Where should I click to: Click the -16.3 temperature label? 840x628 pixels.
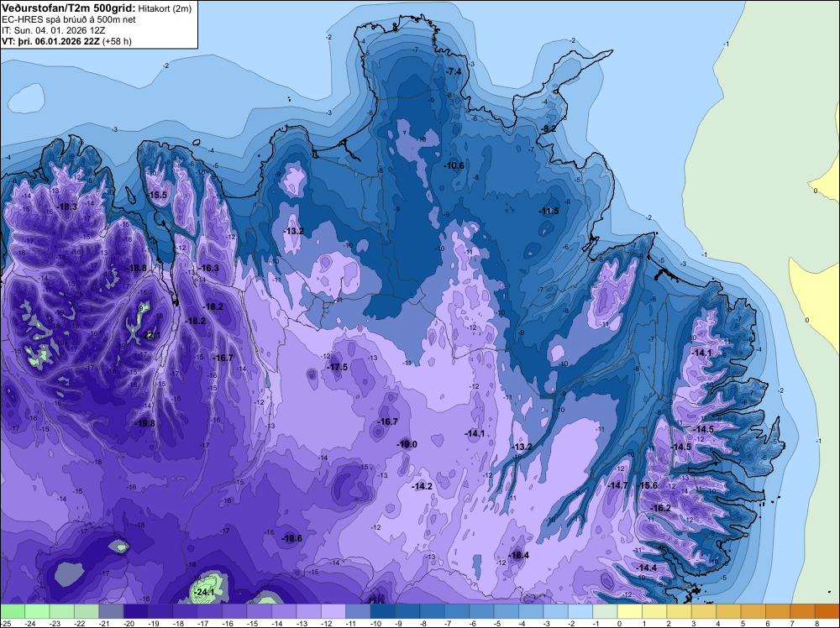(208, 268)
